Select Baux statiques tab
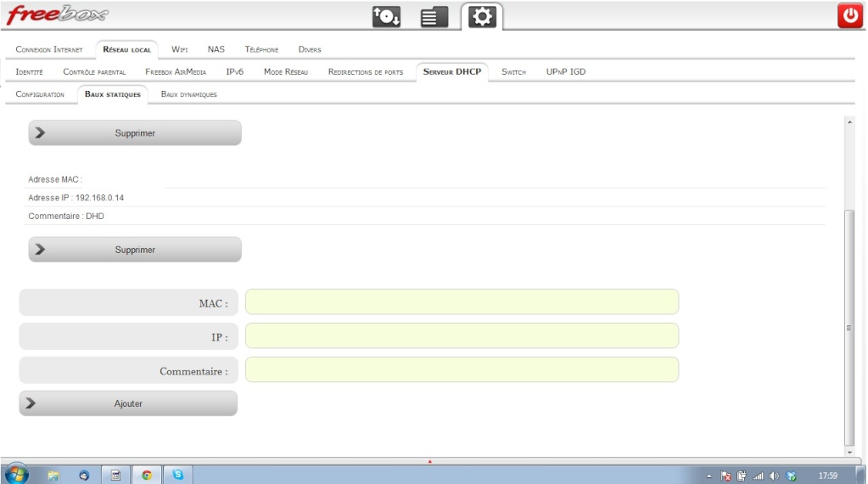 (112, 94)
